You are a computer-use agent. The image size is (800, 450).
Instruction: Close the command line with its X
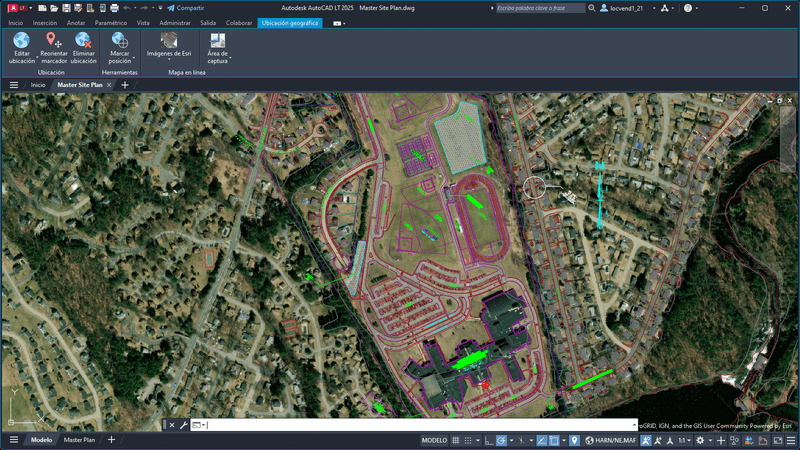172,425
